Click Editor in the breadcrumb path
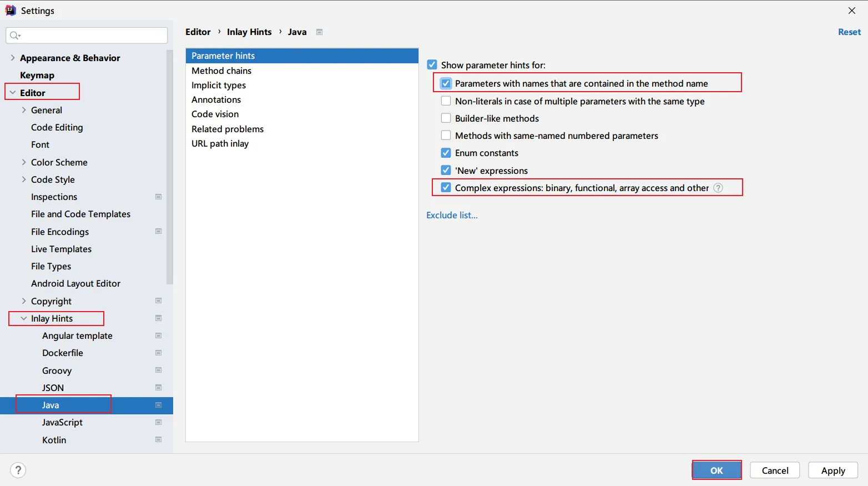Image resolution: width=868 pixels, height=486 pixels. click(x=198, y=32)
